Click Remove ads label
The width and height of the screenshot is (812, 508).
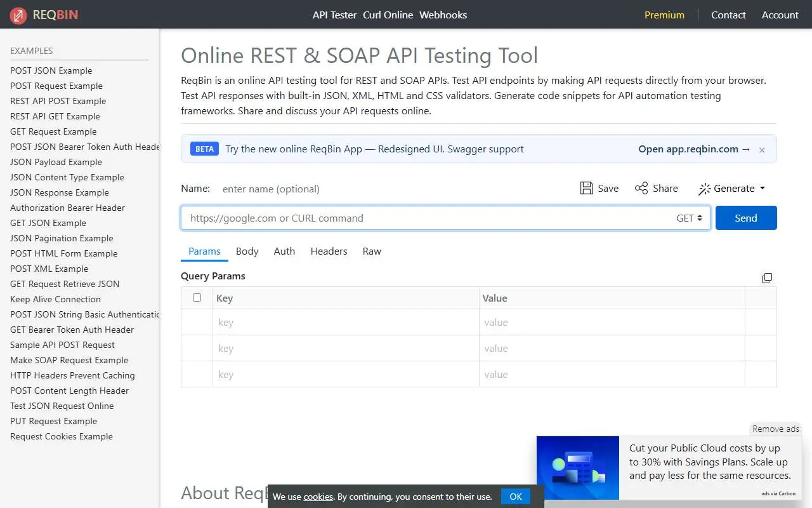[775, 429]
